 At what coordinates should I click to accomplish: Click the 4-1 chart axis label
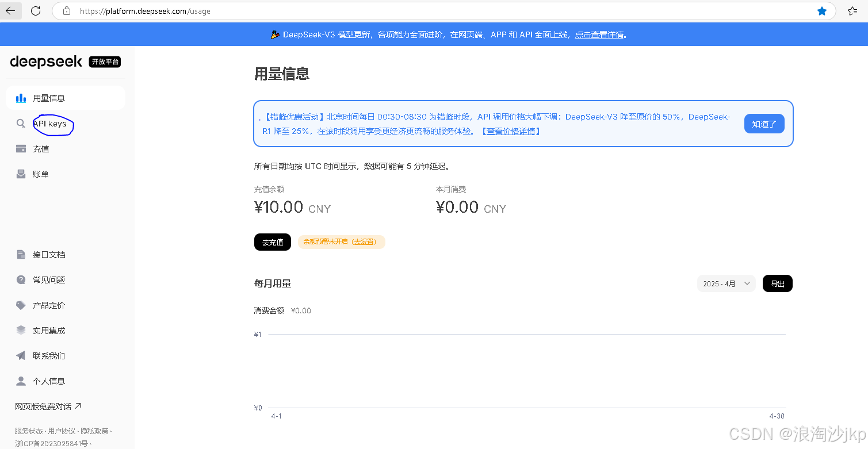[277, 416]
